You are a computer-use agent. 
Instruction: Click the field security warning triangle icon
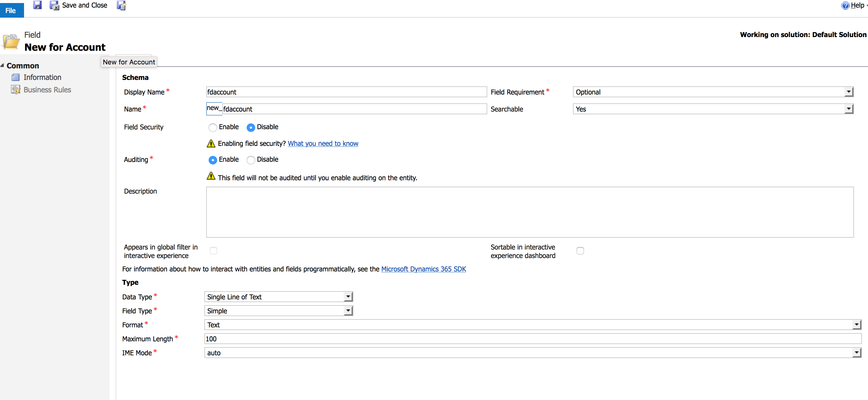211,143
